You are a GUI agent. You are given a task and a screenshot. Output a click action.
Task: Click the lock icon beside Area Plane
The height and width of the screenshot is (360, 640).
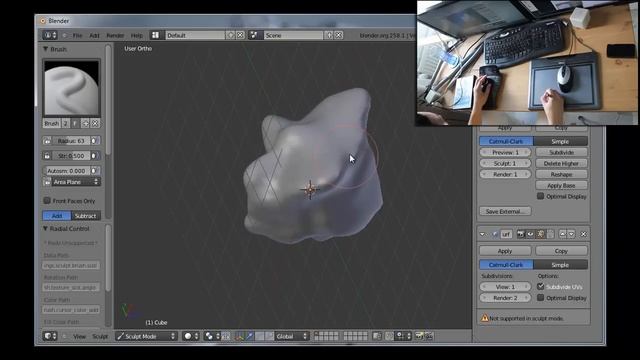[x=47, y=182]
